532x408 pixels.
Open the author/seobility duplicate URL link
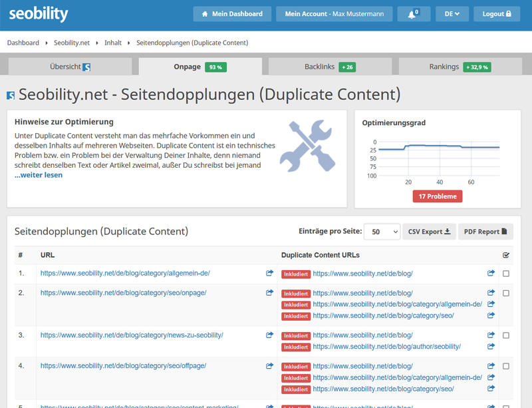[387, 347]
